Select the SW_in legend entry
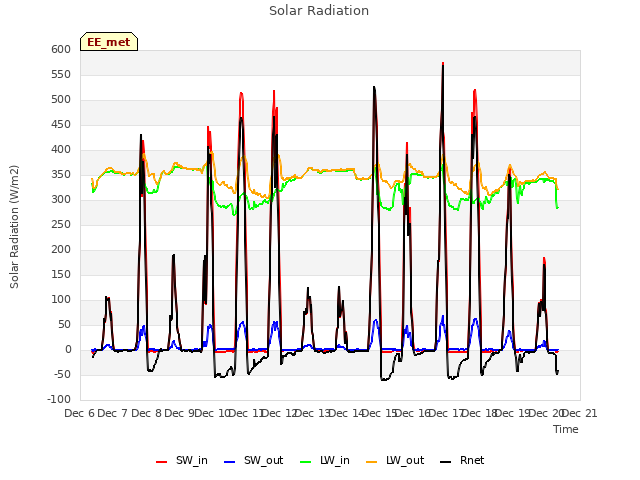This screenshot has height=480, width=640. point(182,460)
